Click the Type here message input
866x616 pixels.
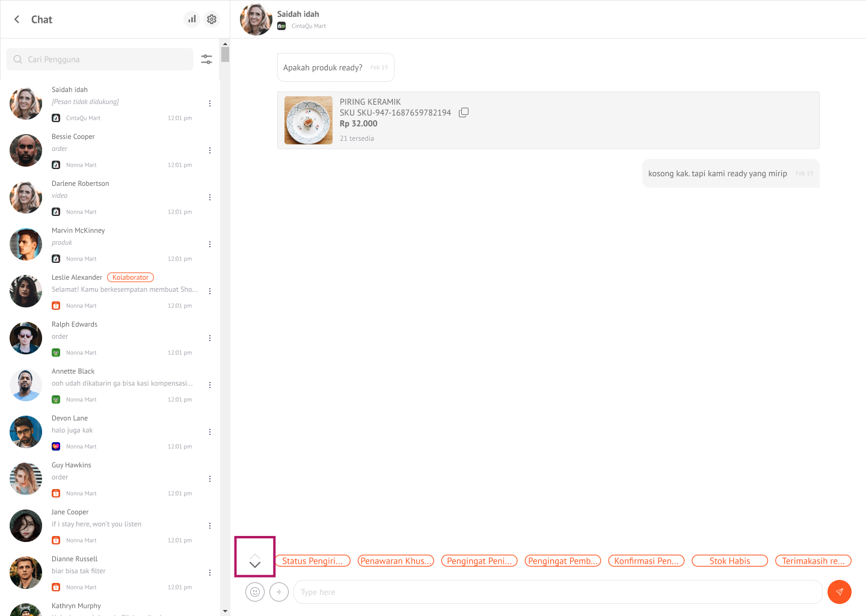pos(556,592)
